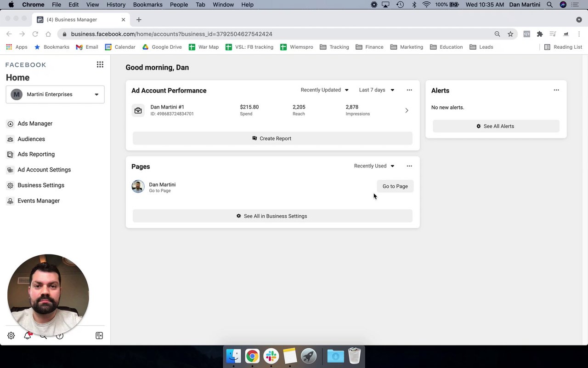
Task: Open the Trash in the Dock
Action: [354, 356]
